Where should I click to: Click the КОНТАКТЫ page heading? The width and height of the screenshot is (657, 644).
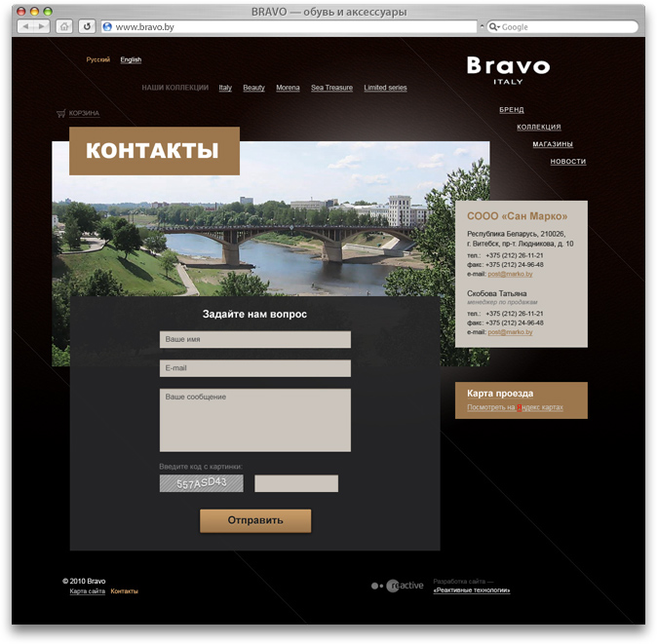tap(152, 151)
